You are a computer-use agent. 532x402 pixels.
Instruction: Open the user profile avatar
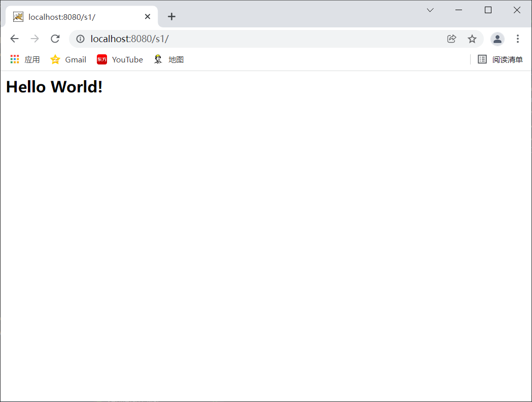click(498, 39)
